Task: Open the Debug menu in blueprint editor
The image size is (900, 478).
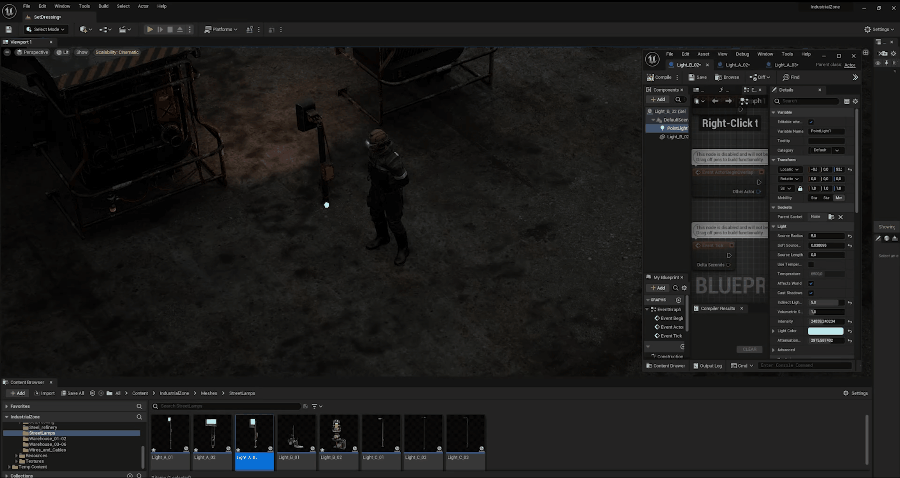Action: 742,54
